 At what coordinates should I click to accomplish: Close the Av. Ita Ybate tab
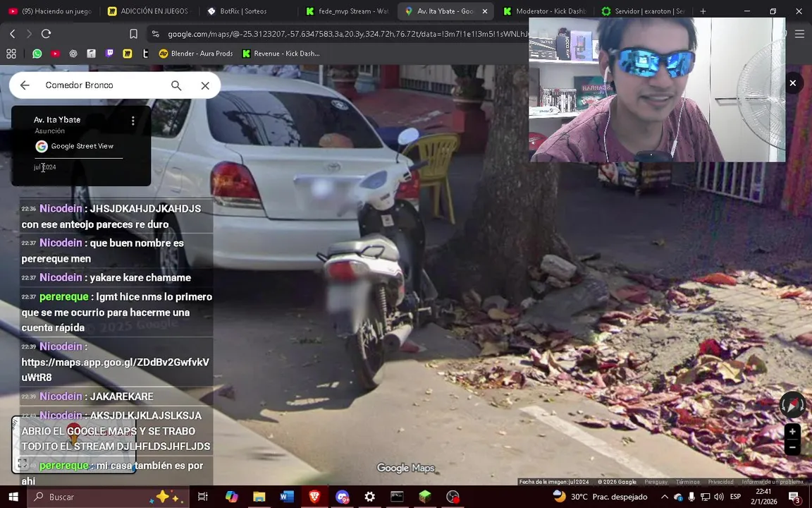(485, 11)
